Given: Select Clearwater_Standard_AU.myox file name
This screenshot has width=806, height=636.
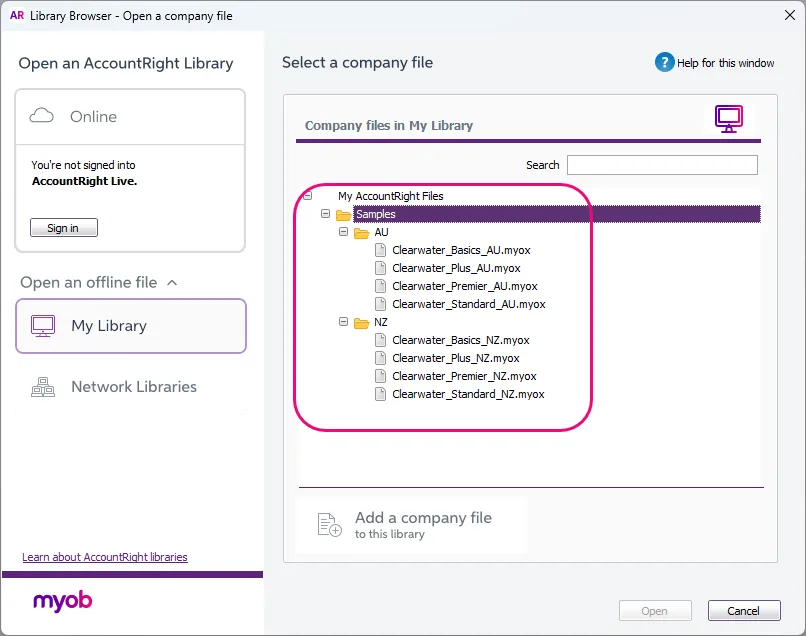Looking at the screenshot, I should click(469, 304).
